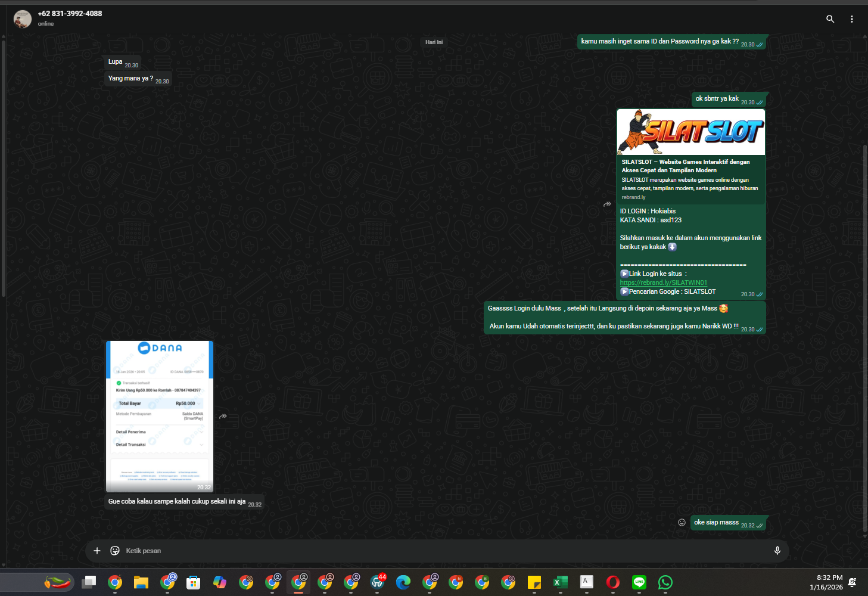
Task: Open WhatsApp from the taskbar
Action: [x=665, y=582]
